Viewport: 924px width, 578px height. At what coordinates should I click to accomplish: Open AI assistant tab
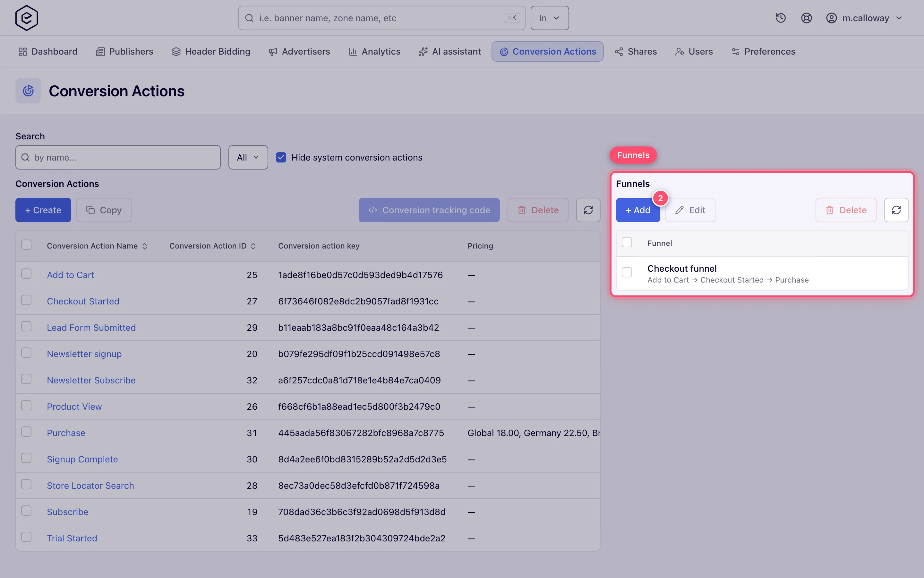pyautogui.click(x=450, y=52)
